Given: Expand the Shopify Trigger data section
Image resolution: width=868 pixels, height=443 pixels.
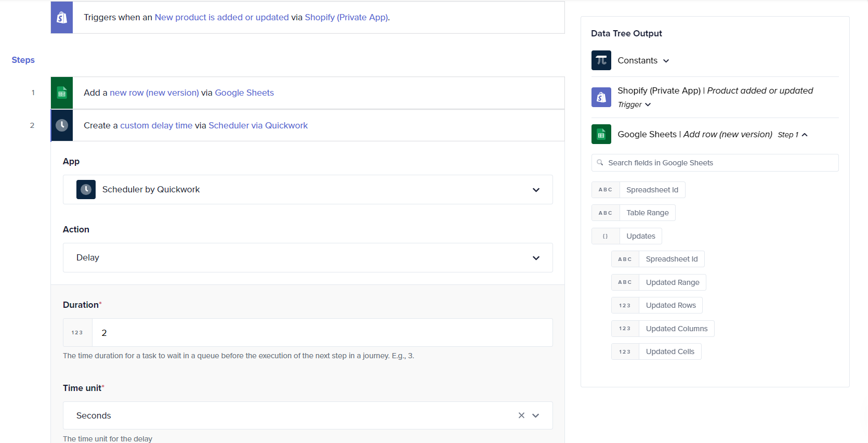Looking at the screenshot, I should [x=648, y=105].
